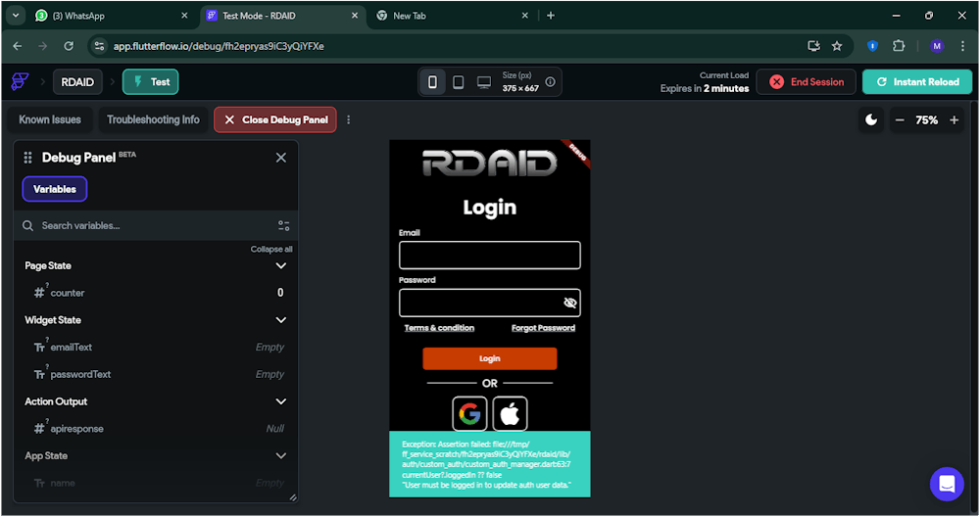Open the browser extensions puzzle icon
This screenshot has height=517, width=980.
point(899,46)
